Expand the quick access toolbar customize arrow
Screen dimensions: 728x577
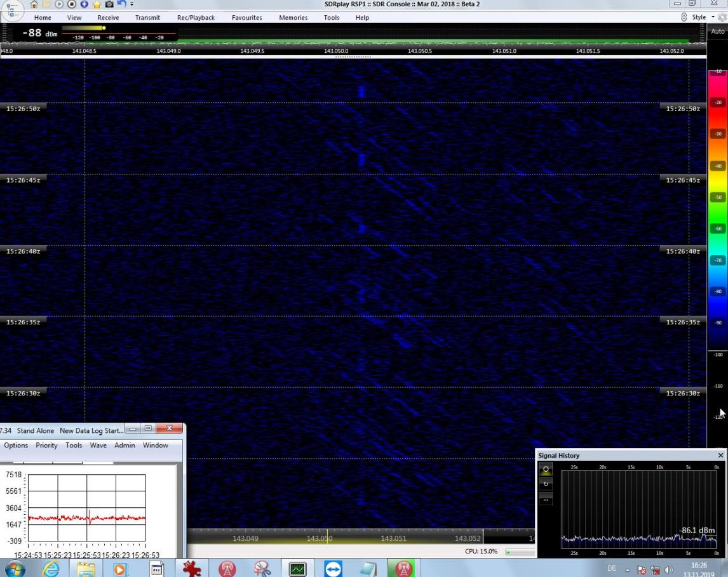[132, 4]
